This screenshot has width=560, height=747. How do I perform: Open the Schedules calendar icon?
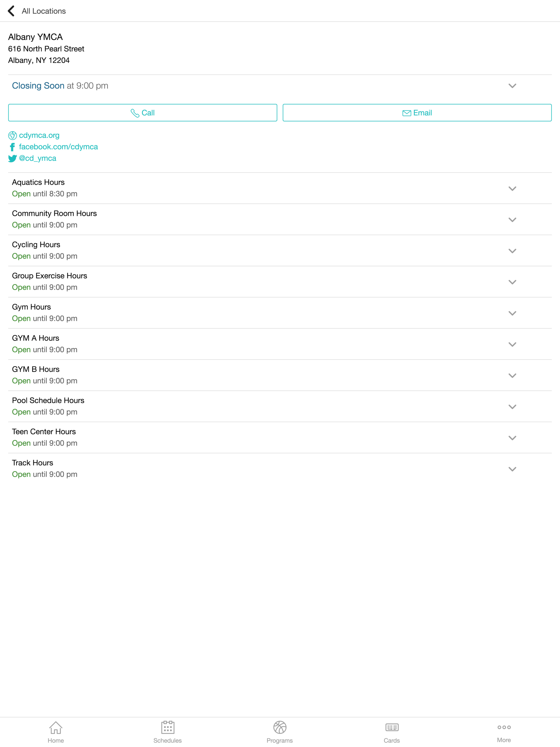click(x=168, y=728)
